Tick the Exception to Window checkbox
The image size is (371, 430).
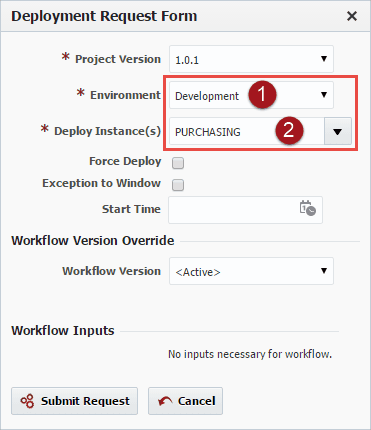(x=178, y=185)
